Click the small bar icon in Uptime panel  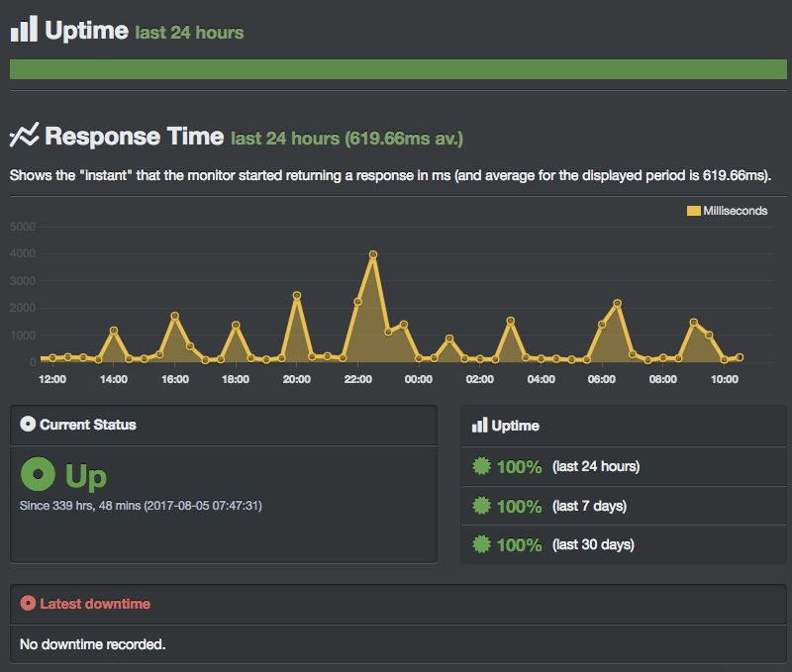[479, 426]
